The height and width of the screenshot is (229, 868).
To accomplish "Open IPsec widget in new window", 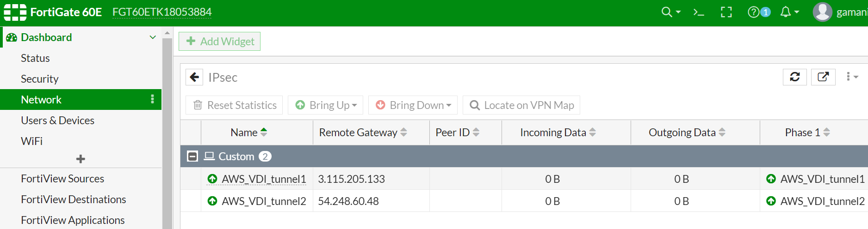I will coord(823,77).
